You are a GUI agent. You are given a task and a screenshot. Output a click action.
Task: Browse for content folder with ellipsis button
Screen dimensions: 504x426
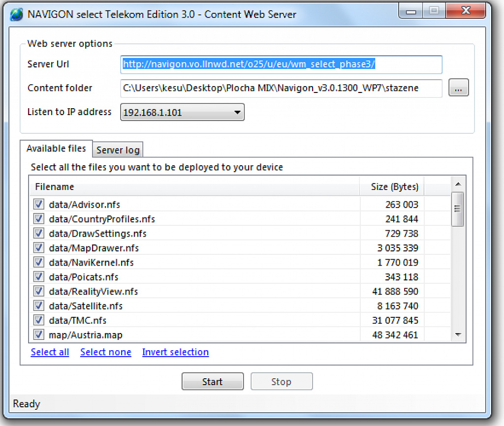[458, 88]
